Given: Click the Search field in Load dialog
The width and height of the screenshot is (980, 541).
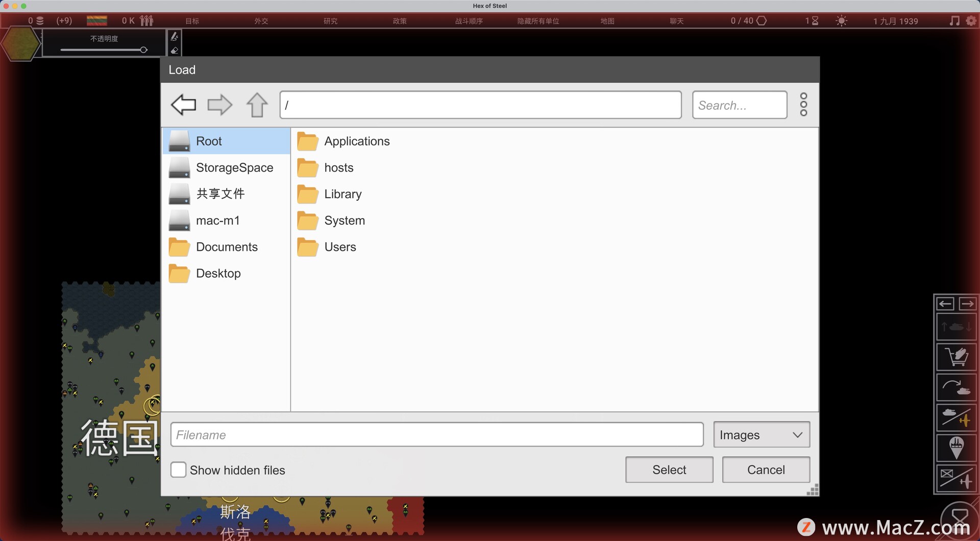Looking at the screenshot, I should coord(740,105).
